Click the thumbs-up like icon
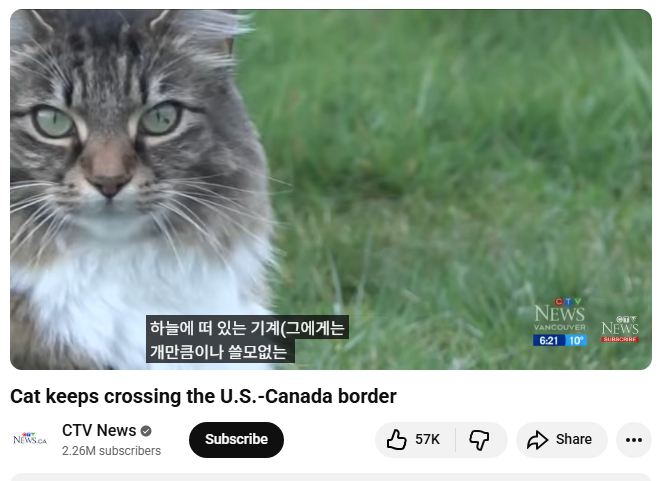Image resolution: width=659 pixels, height=481 pixels. tap(396, 439)
